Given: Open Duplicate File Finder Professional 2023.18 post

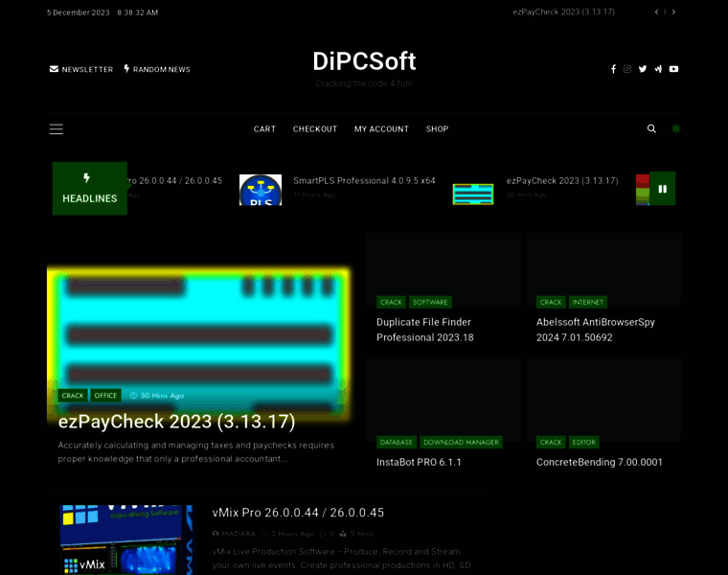Looking at the screenshot, I should (424, 330).
